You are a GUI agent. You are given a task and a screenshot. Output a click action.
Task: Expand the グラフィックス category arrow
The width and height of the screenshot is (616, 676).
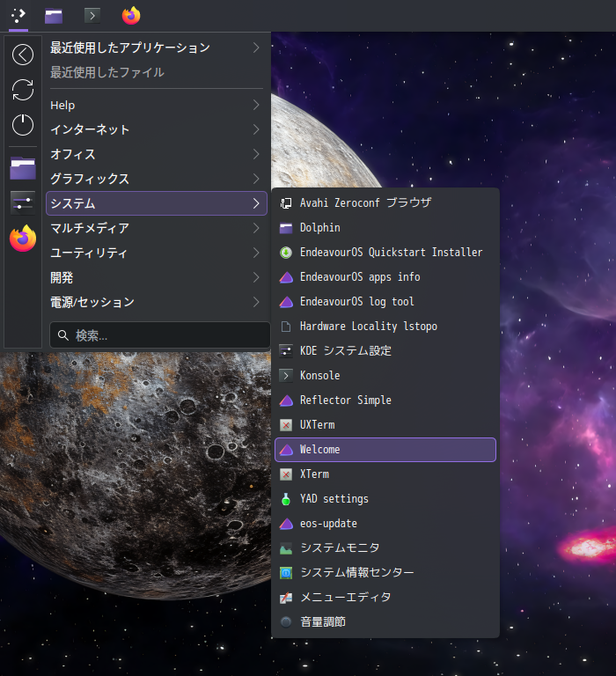coord(256,179)
